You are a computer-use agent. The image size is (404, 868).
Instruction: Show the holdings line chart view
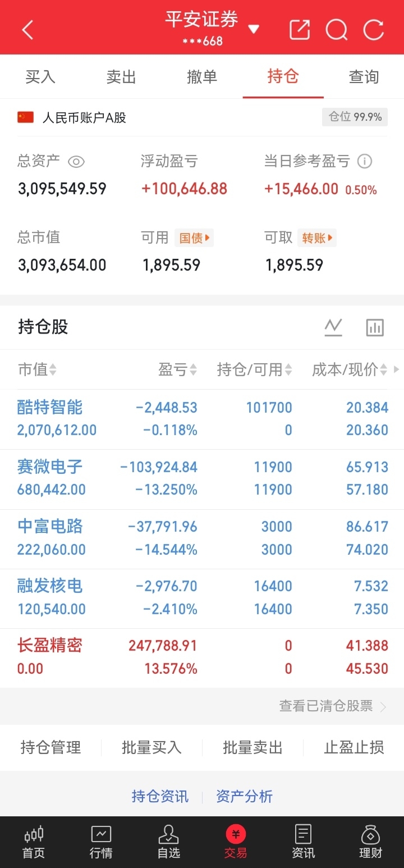click(333, 327)
